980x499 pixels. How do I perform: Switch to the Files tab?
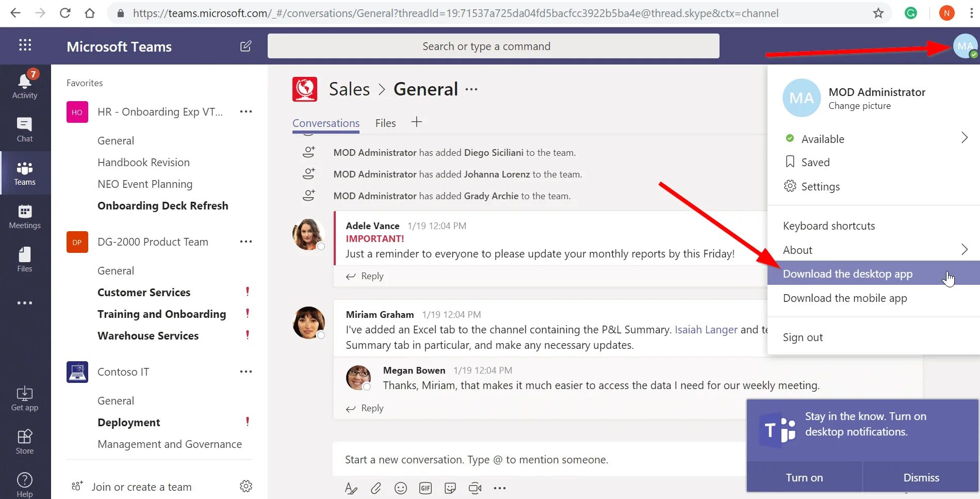385,123
